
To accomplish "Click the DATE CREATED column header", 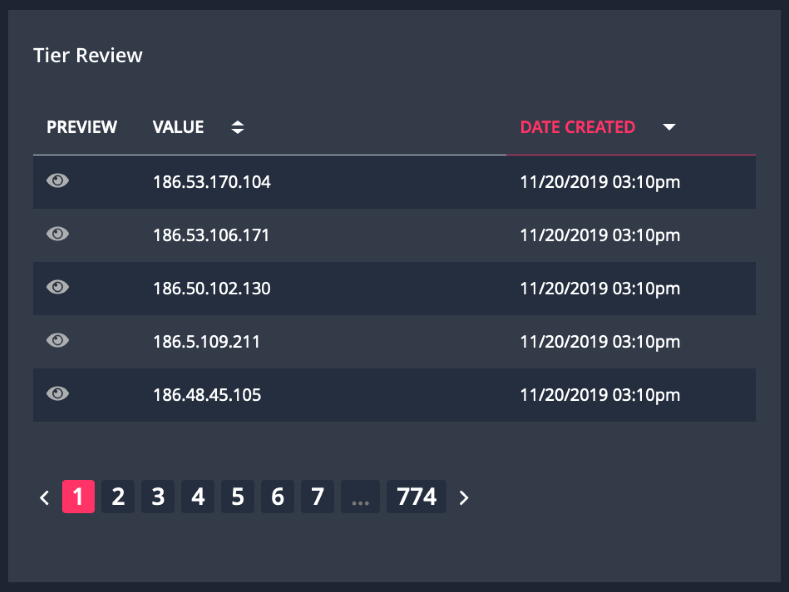I will point(578,127).
